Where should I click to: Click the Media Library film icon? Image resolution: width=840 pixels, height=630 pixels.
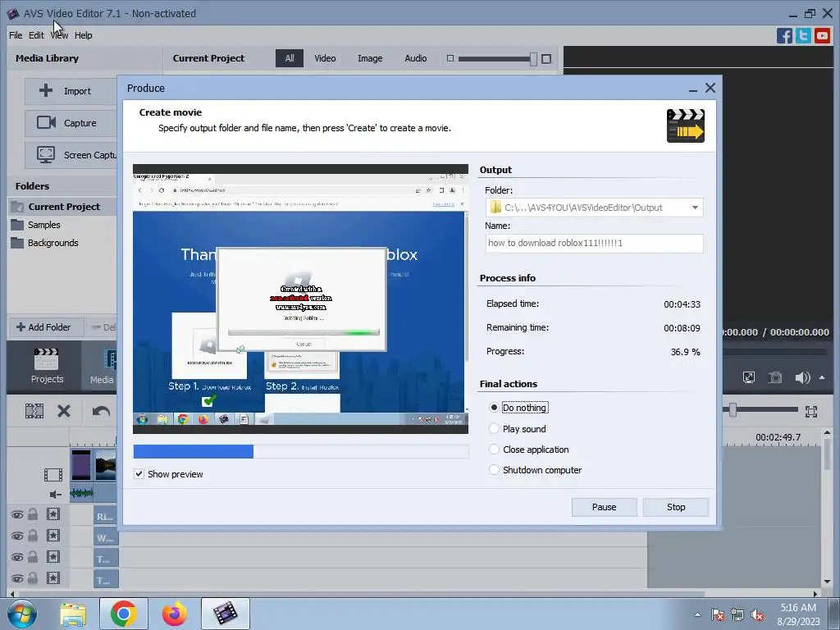tap(110, 359)
